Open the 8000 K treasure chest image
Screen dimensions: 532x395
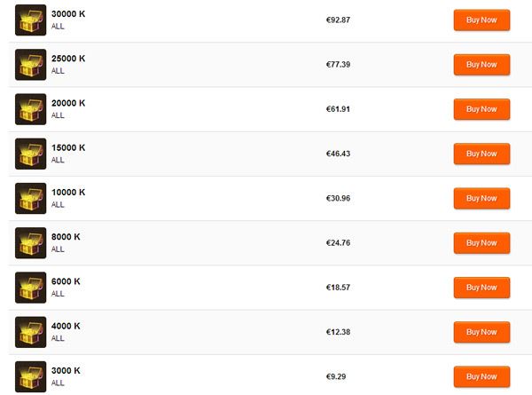tap(30, 243)
